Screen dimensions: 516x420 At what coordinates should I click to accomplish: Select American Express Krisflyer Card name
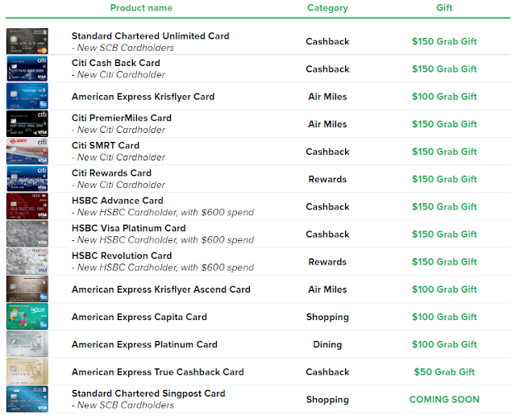coord(144,97)
